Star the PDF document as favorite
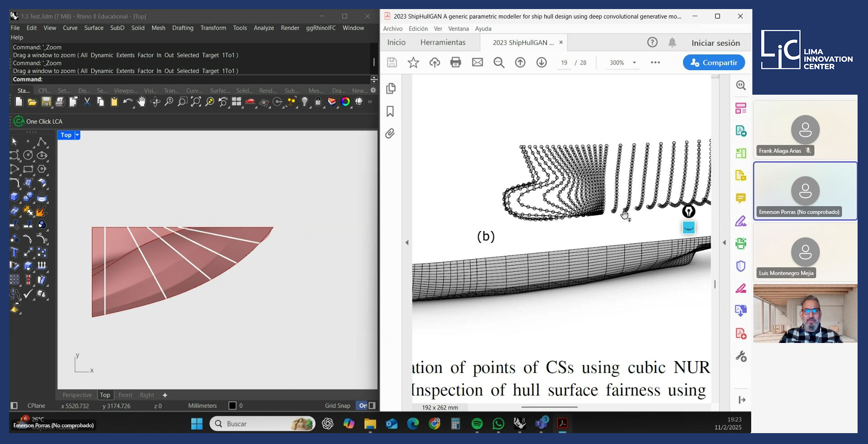 [x=413, y=63]
